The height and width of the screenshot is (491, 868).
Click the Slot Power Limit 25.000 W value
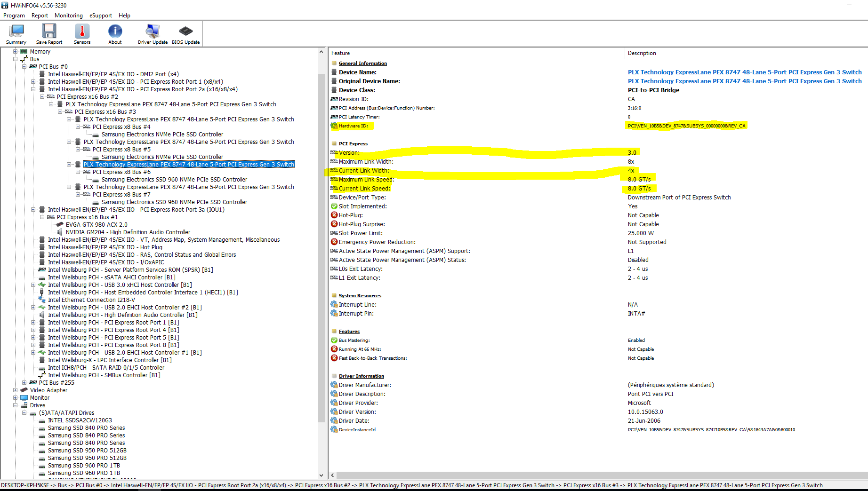tap(641, 233)
